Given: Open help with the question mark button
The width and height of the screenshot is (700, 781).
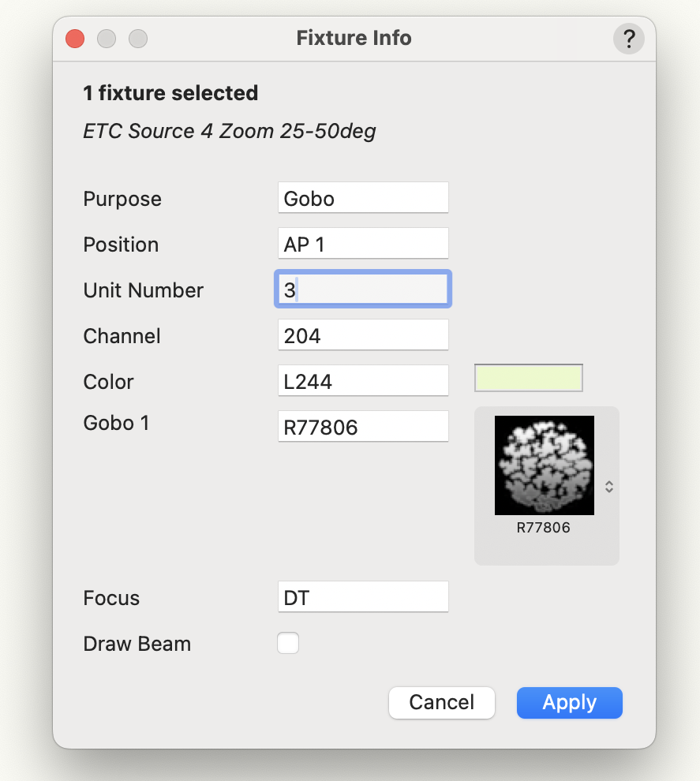Looking at the screenshot, I should click(628, 38).
